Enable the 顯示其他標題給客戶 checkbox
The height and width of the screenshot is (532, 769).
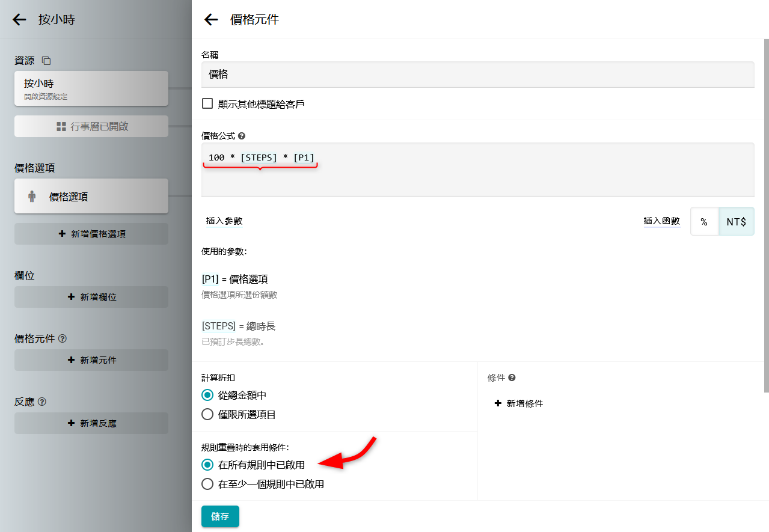point(207,103)
